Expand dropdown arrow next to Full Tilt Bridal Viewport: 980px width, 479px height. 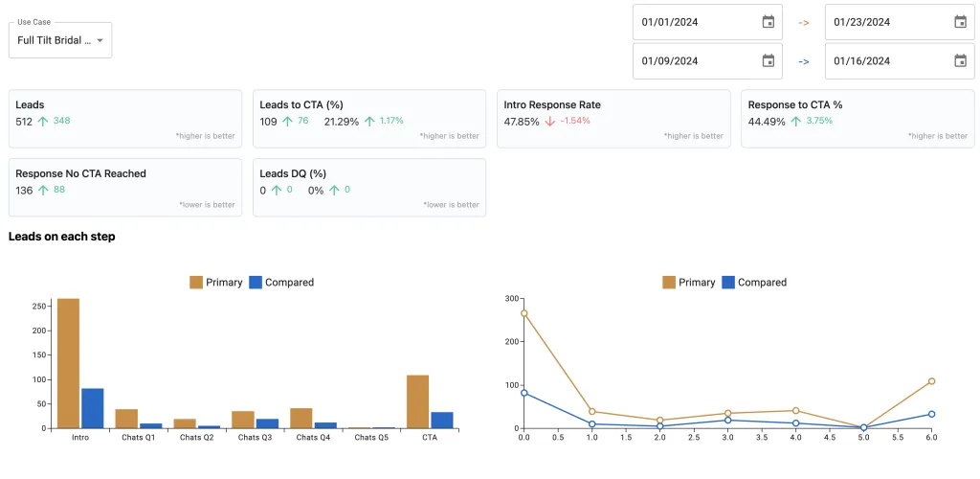point(100,40)
